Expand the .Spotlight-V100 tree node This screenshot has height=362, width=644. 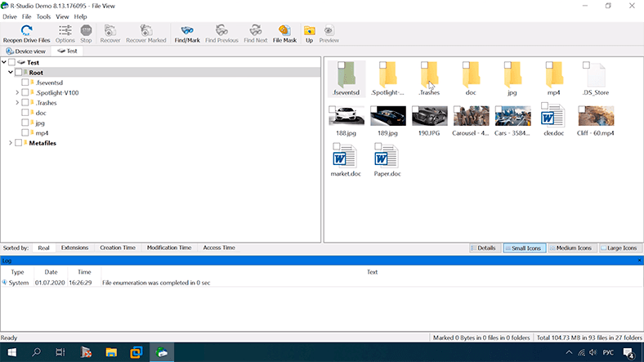click(17, 92)
